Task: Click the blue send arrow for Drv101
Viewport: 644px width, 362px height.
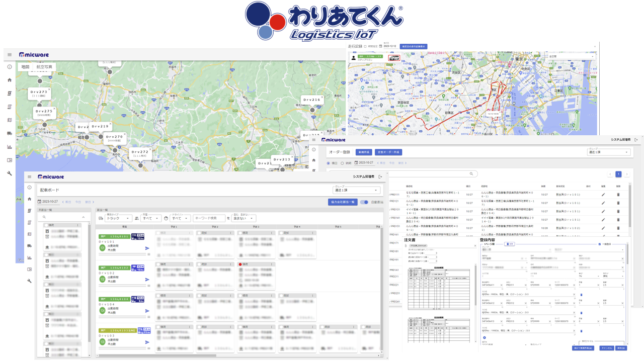Action: (147, 248)
